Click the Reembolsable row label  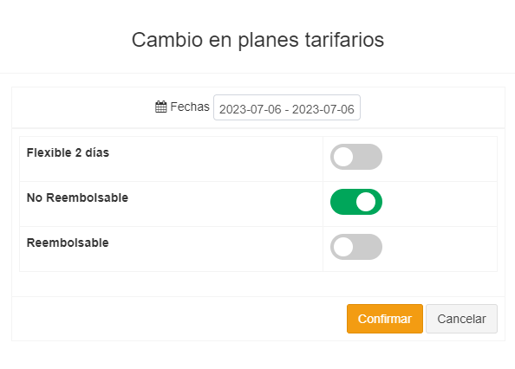(x=68, y=243)
